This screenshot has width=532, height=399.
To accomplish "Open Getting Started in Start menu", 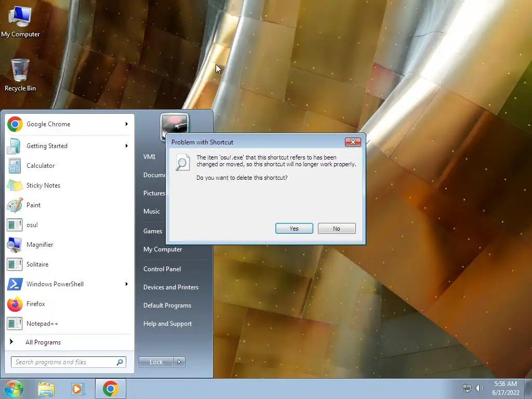I will 70,146.
